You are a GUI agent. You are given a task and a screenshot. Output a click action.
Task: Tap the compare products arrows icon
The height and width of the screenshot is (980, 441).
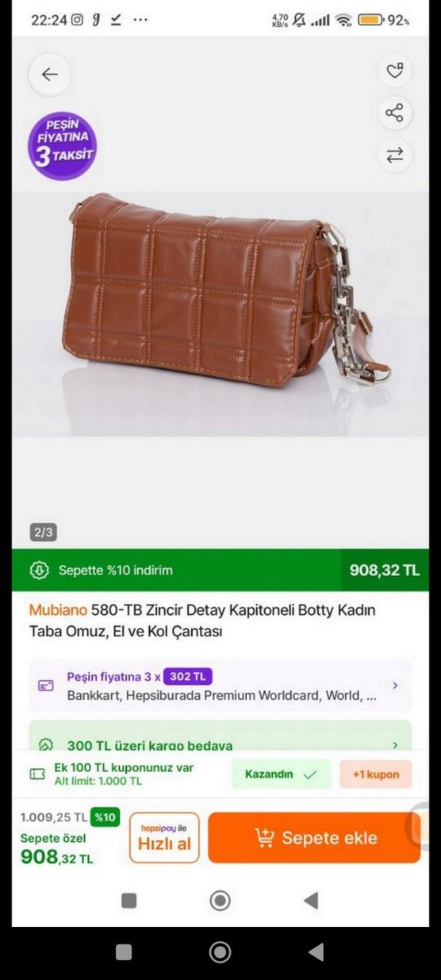point(394,155)
